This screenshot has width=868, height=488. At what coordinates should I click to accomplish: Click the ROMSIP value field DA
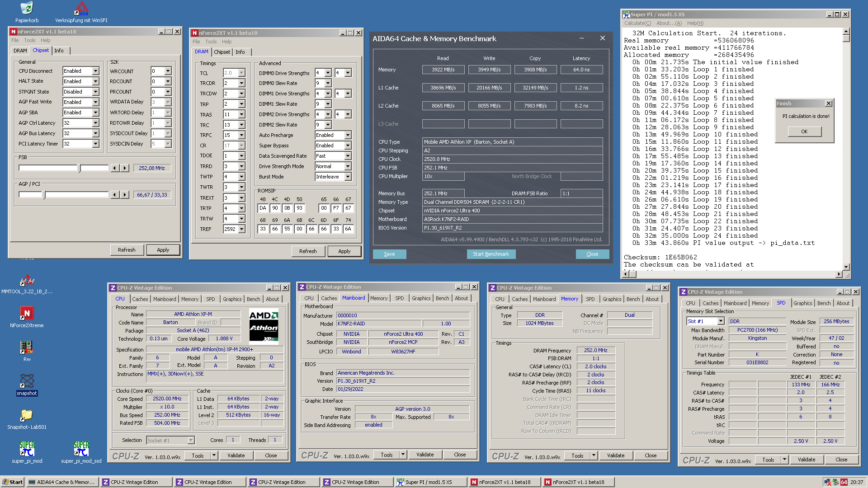coord(263,208)
